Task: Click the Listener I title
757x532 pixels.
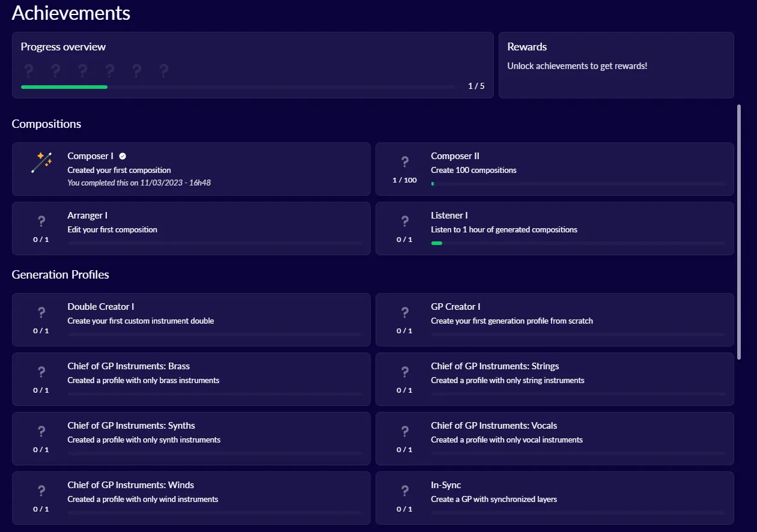Action: 449,216
